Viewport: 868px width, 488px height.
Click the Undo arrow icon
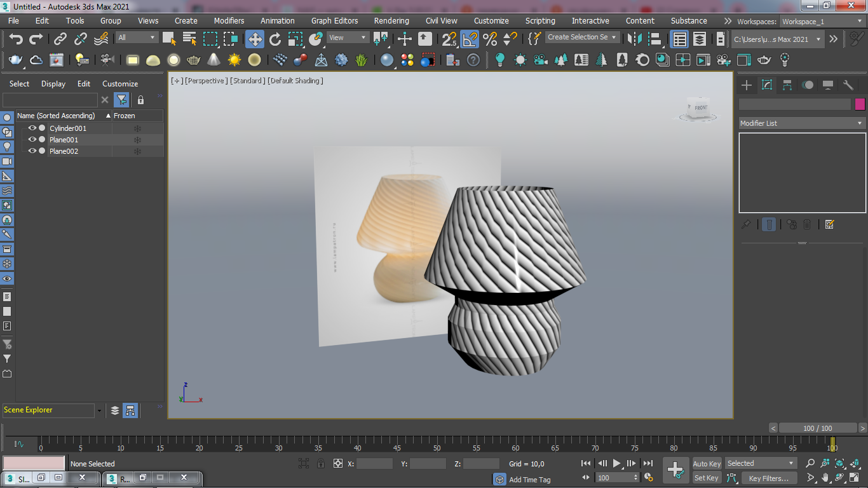click(16, 39)
